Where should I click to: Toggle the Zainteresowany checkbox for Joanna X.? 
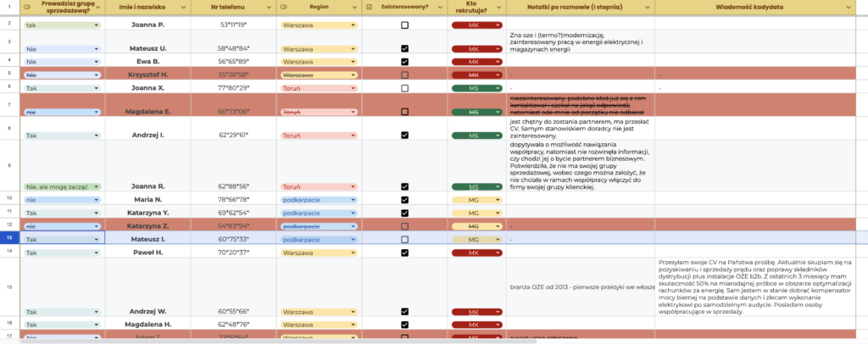click(x=404, y=87)
